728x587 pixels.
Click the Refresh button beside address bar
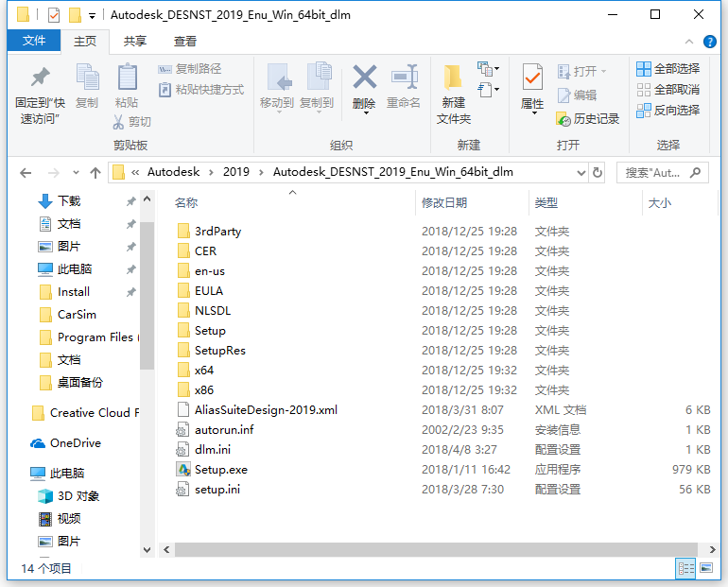tap(598, 173)
